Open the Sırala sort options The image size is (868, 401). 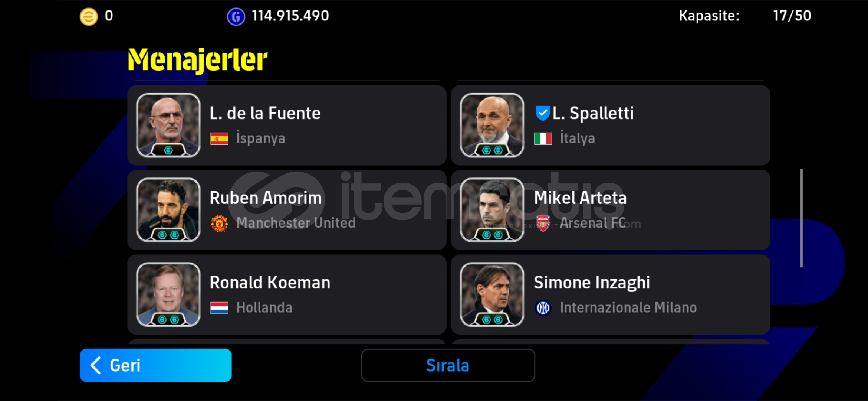pos(448,365)
